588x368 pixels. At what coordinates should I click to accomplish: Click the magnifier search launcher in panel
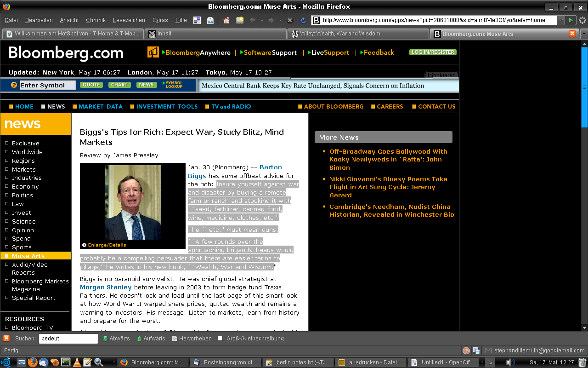[x=99, y=362]
